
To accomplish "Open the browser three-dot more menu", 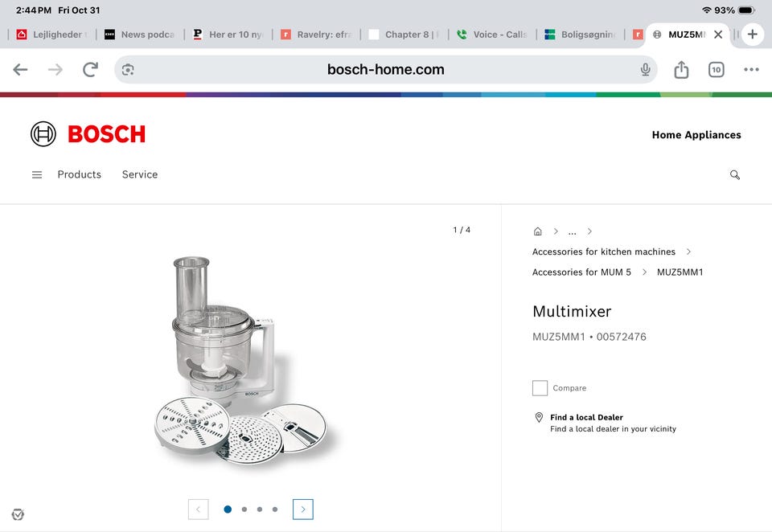I will 751,69.
